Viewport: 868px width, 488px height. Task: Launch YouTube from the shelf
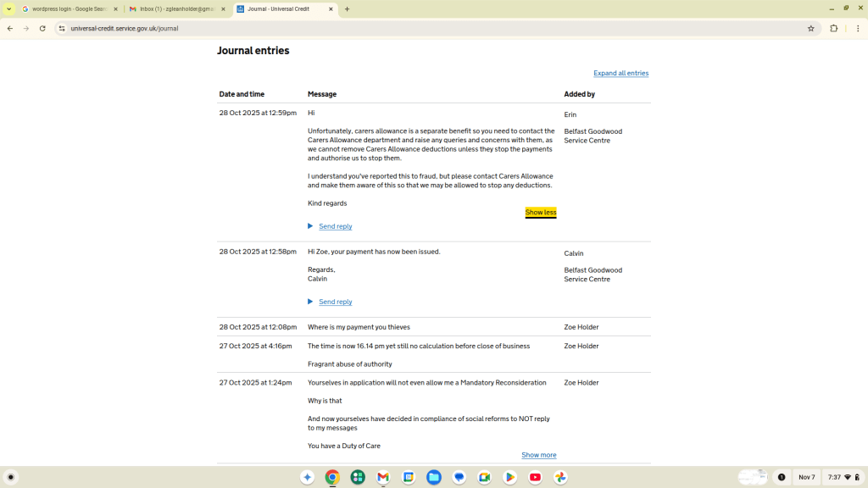tap(535, 477)
